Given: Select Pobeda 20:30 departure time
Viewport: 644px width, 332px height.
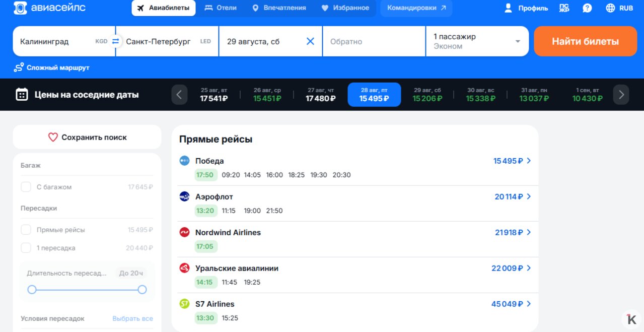Looking at the screenshot, I should click(341, 175).
